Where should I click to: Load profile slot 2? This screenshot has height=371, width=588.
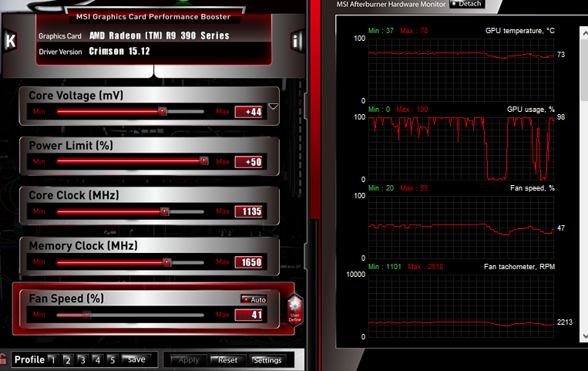(68, 360)
